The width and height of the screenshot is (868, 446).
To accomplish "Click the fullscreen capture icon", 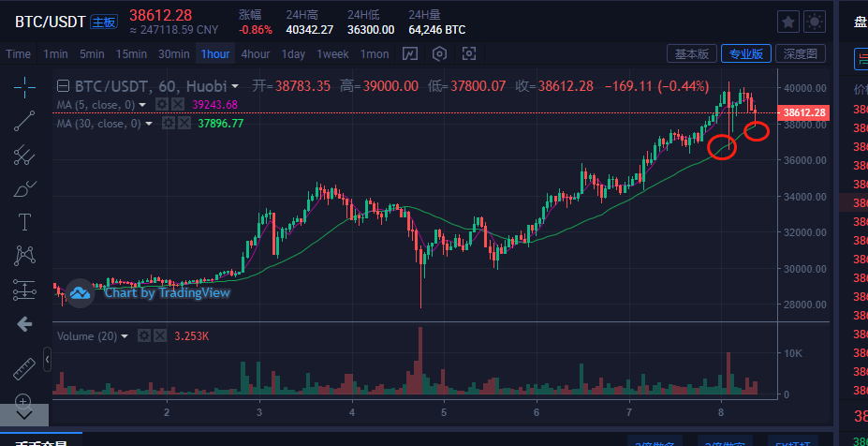I will coord(469,53).
